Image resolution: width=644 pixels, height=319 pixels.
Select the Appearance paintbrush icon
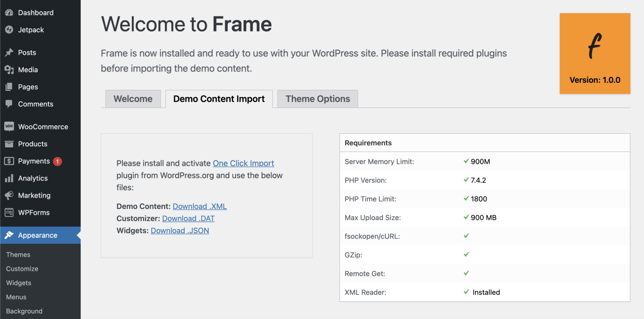tap(9, 235)
